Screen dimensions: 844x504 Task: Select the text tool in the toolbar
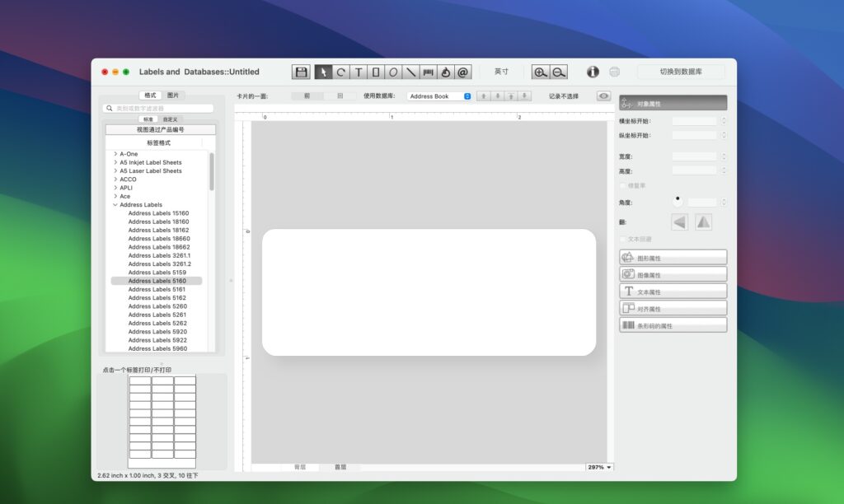[x=358, y=72]
